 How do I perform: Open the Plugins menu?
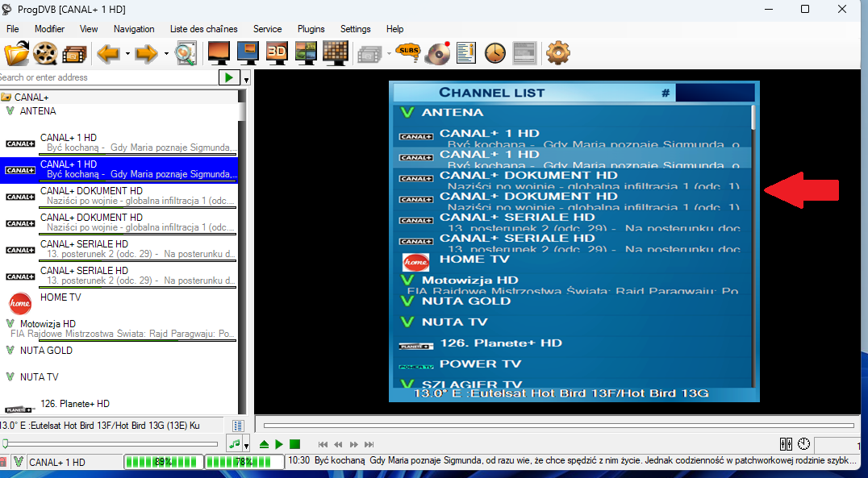pyautogui.click(x=311, y=29)
